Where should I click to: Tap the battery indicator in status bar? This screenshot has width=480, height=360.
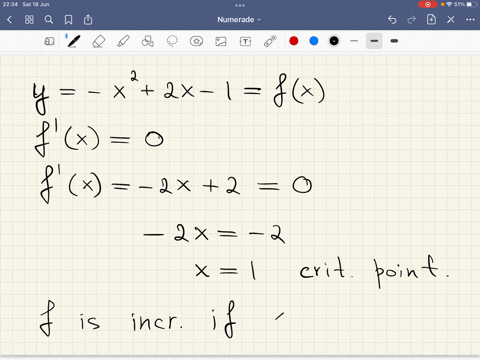coord(471,4)
